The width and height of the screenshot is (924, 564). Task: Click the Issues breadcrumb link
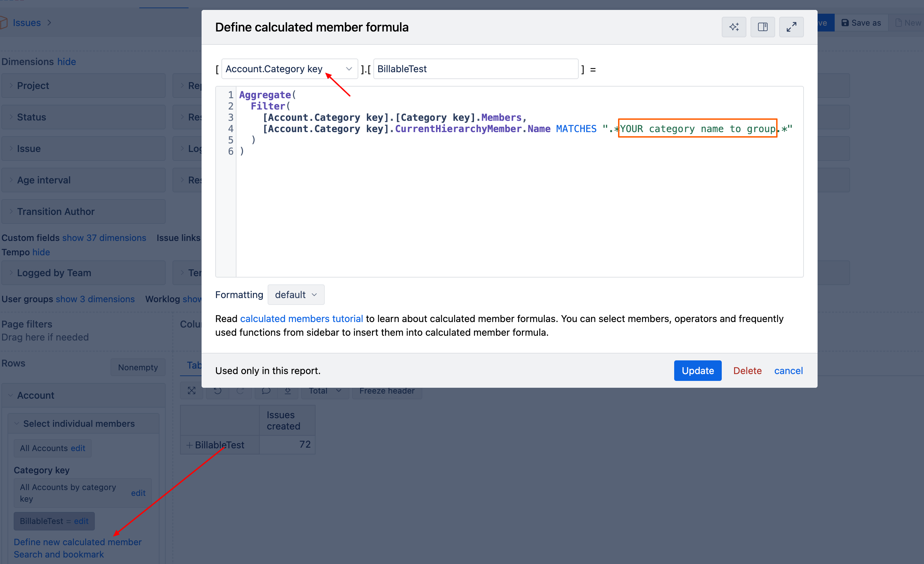click(x=27, y=23)
